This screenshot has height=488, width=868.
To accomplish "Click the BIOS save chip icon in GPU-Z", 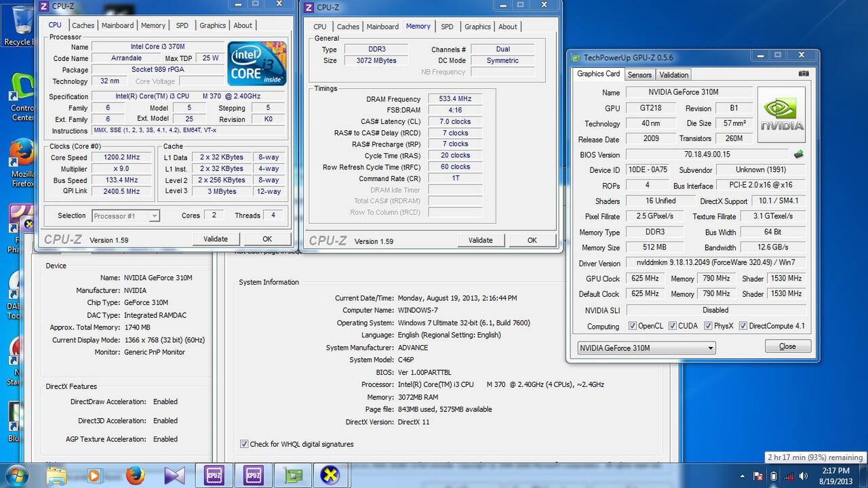I will point(799,155).
